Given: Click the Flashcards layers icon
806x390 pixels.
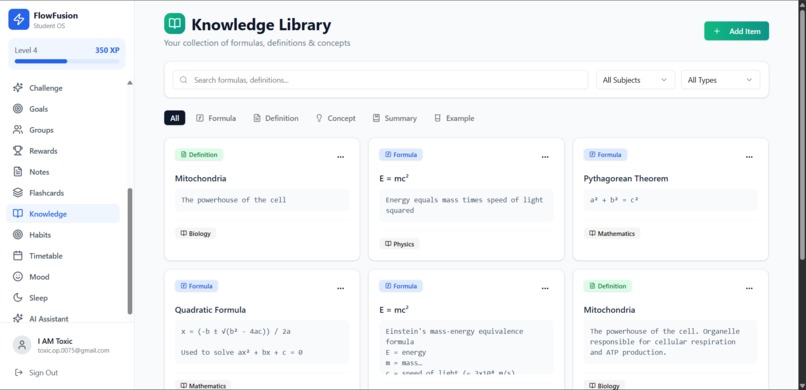Looking at the screenshot, I should (x=18, y=193).
